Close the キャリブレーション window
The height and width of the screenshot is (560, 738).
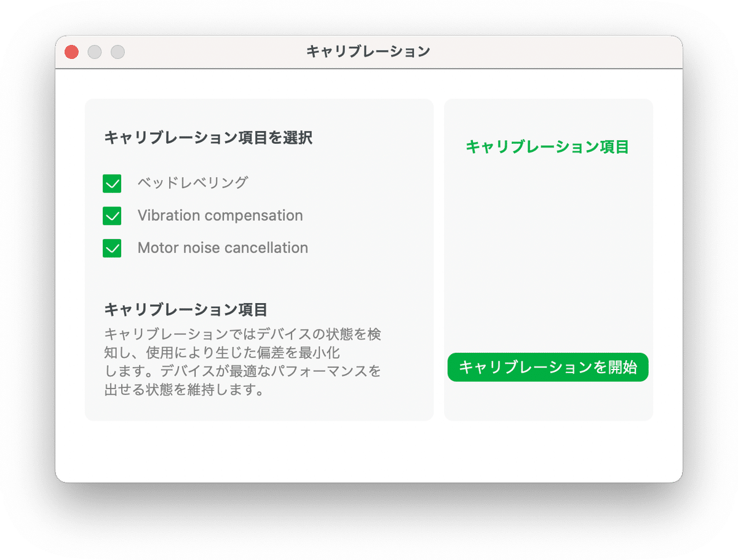(72, 52)
